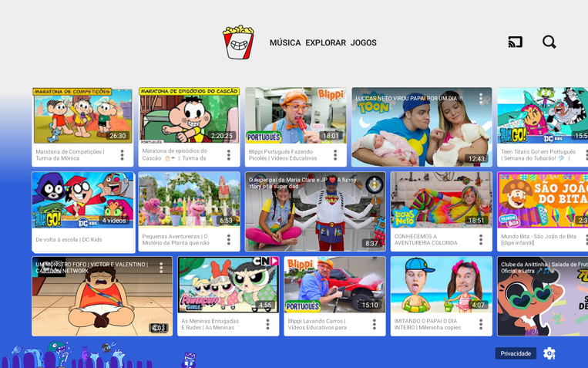Play As Meninas Enrugadas Powerpuff thumbnail
The image size is (588, 368).
228,285
